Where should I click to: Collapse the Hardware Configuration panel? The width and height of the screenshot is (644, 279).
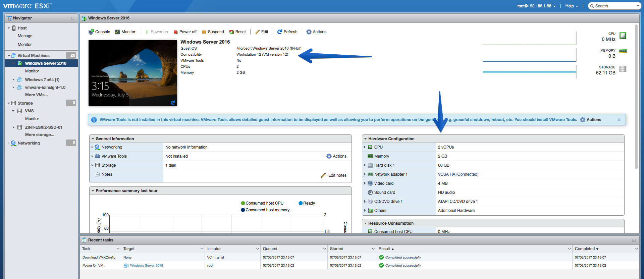(365, 139)
